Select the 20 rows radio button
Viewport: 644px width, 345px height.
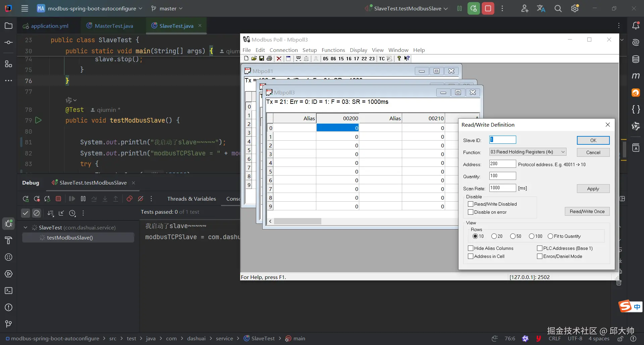494,236
